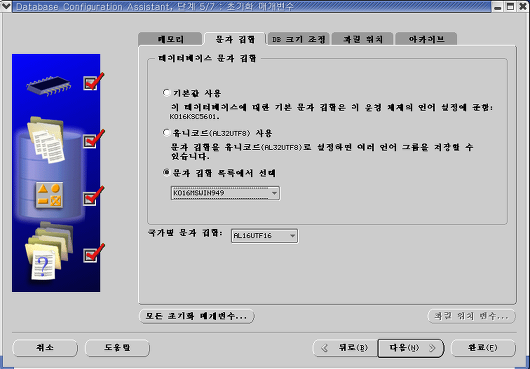Go back with the 뒤로(B) button

[345, 348]
